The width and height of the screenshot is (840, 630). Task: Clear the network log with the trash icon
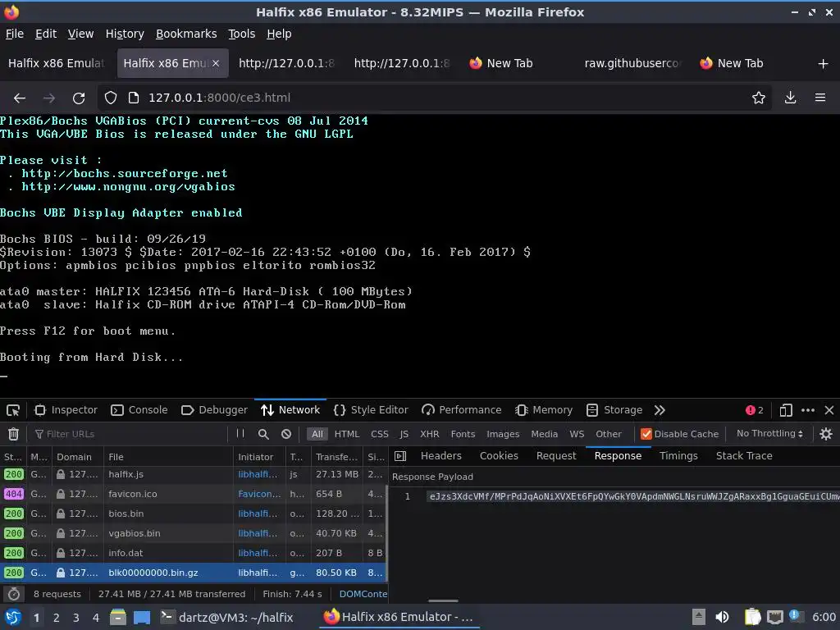click(13, 434)
